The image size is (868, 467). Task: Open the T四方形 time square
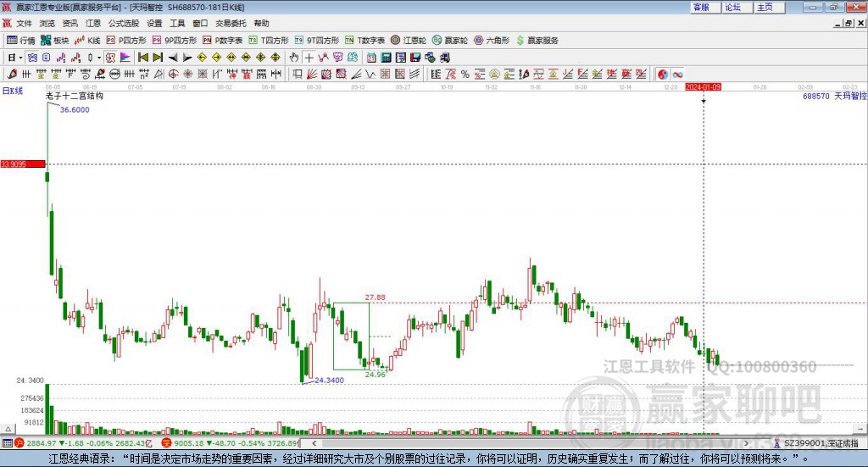[269, 41]
